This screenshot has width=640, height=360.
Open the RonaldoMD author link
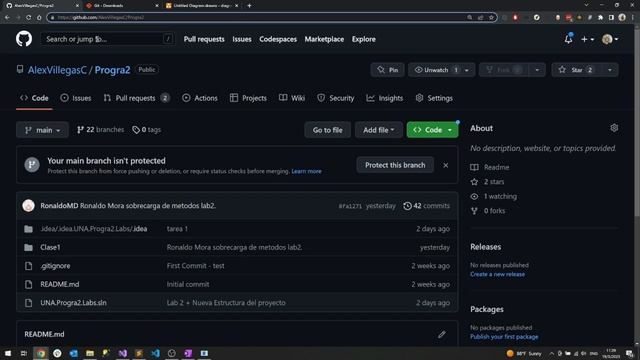pos(59,206)
